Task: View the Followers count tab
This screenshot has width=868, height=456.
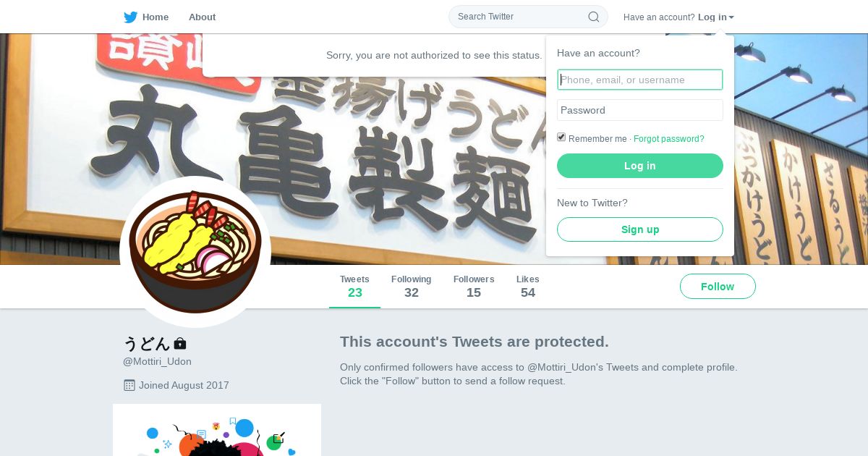Action: click(x=474, y=287)
